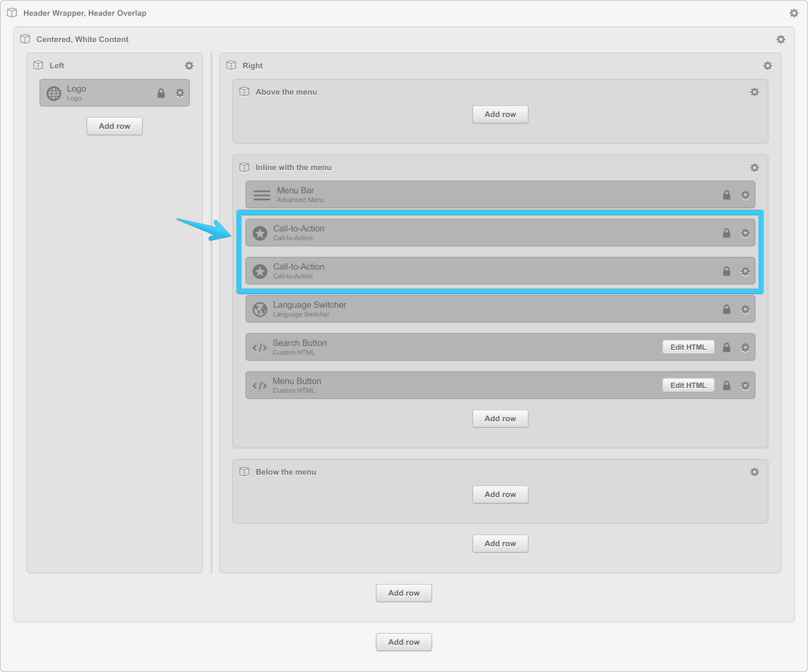This screenshot has height=672, width=808.
Task: Click Add row under Logo
Action: coord(114,126)
